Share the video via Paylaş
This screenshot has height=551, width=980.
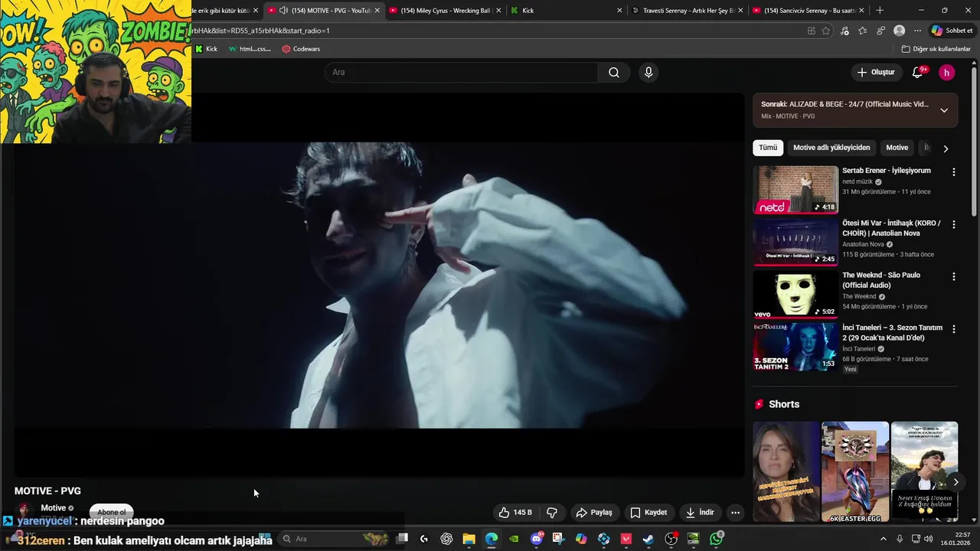coord(594,512)
